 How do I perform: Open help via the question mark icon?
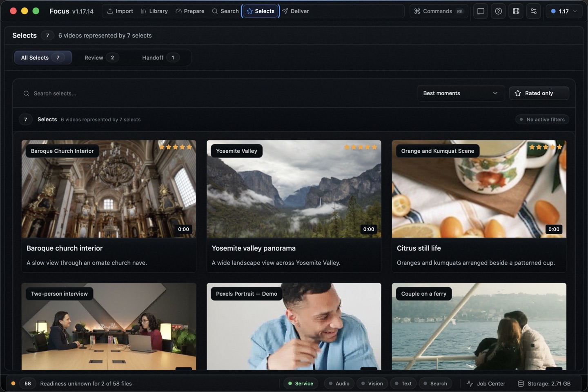pyautogui.click(x=498, y=11)
